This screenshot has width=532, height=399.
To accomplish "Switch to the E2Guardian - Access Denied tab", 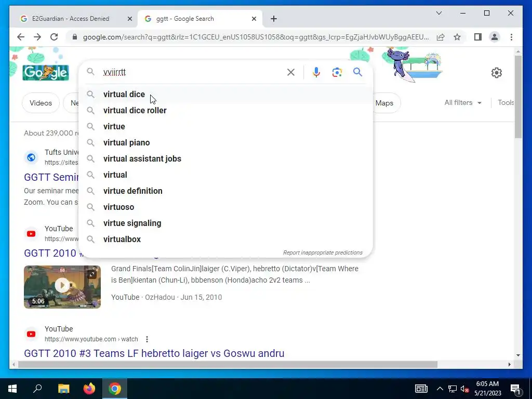I will tap(71, 19).
